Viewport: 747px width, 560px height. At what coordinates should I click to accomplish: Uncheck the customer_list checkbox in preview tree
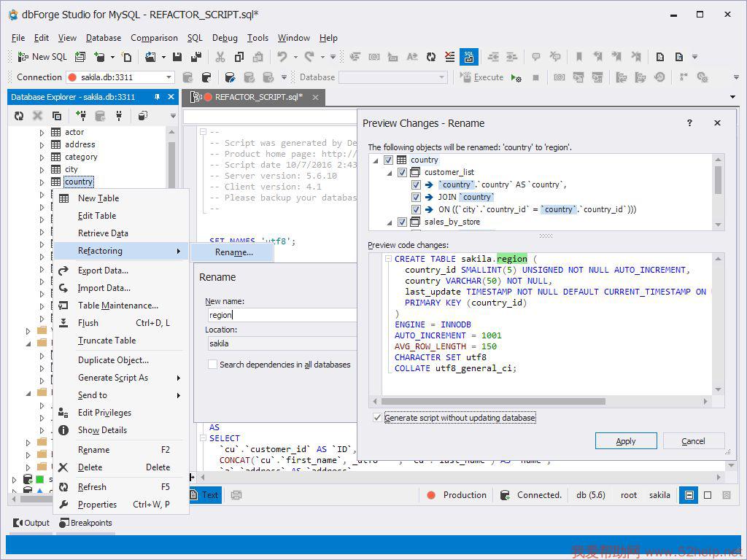(402, 173)
